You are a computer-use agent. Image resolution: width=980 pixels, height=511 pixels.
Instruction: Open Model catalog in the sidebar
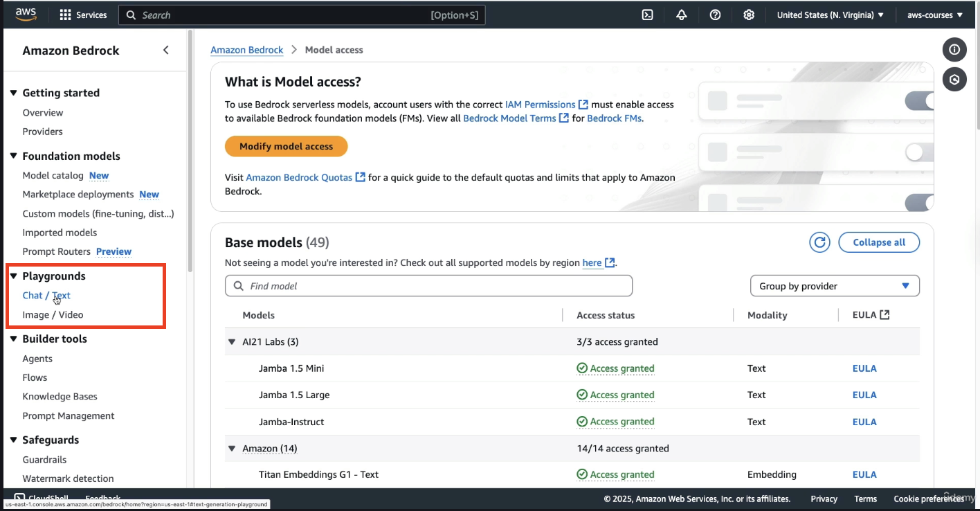coord(53,175)
